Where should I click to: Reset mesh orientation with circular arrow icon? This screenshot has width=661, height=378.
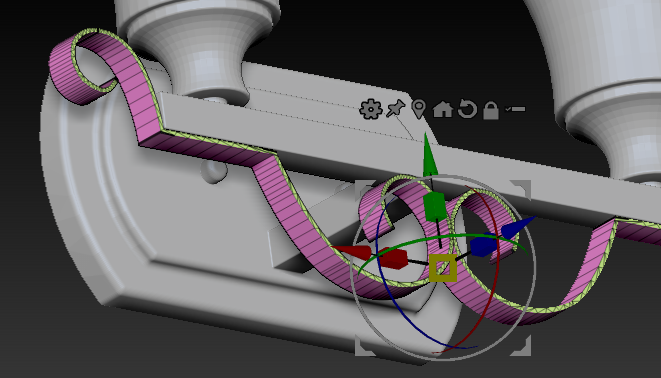(467, 109)
